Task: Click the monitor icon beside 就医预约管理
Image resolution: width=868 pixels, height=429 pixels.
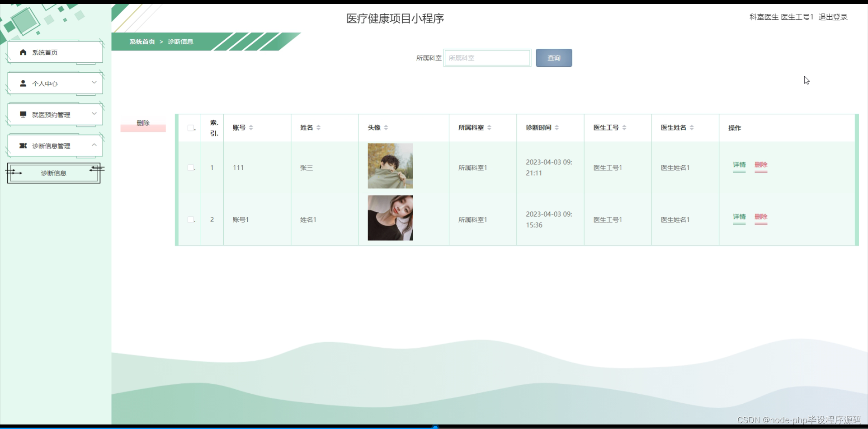Action: pos(23,114)
